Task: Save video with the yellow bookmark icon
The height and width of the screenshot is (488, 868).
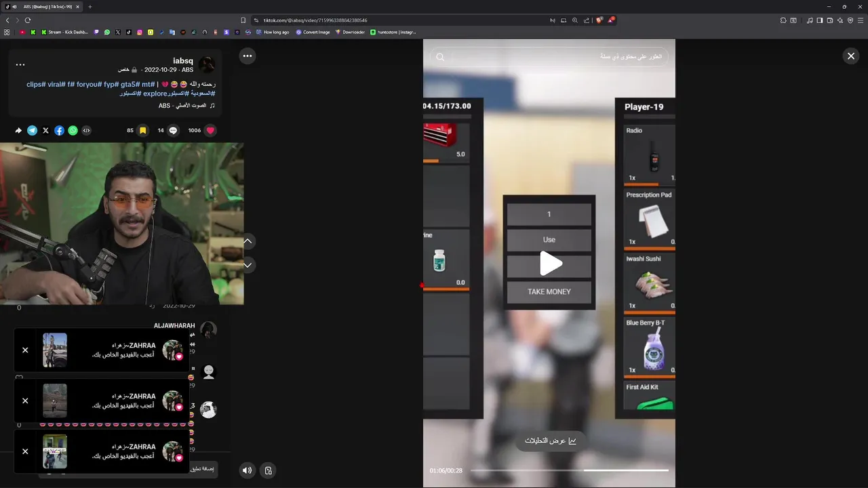Action: (142, 130)
